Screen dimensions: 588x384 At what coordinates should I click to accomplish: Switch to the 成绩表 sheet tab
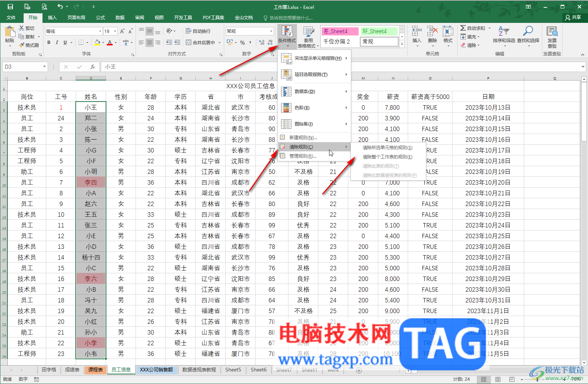point(72,370)
